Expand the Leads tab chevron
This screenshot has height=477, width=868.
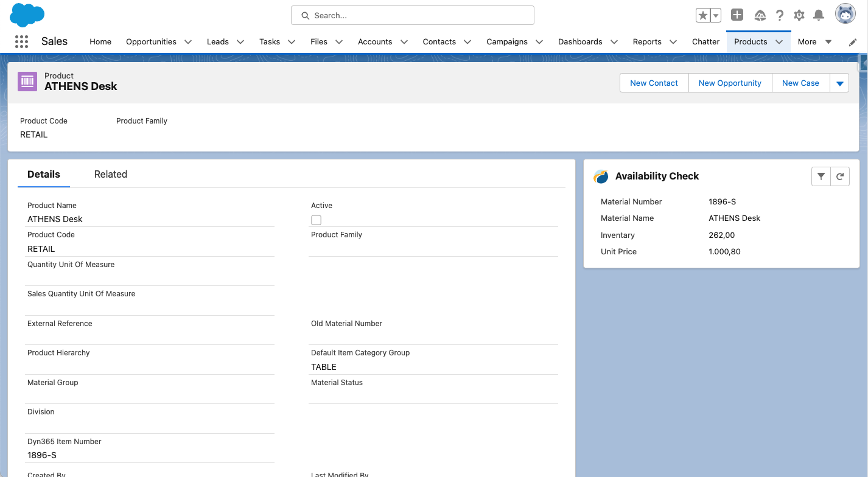(x=240, y=42)
